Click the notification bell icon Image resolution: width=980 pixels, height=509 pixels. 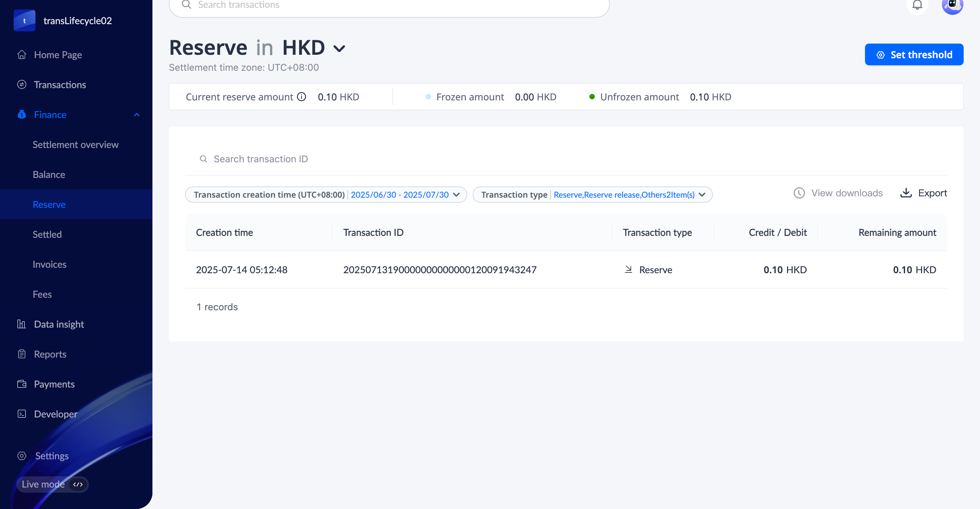click(917, 5)
